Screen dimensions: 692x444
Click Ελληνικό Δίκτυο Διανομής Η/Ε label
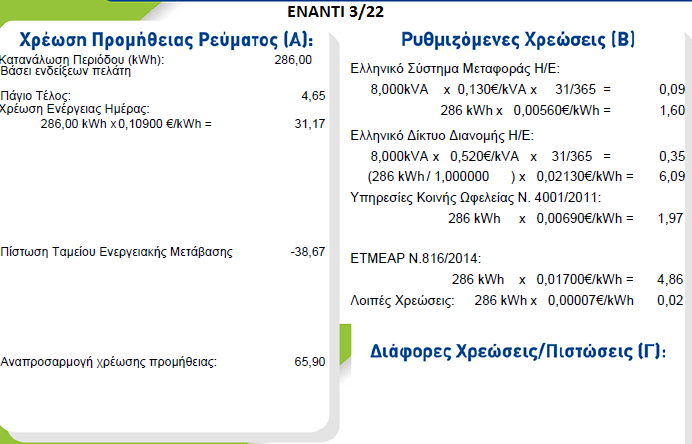pyautogui.click(x=442, y=135)
